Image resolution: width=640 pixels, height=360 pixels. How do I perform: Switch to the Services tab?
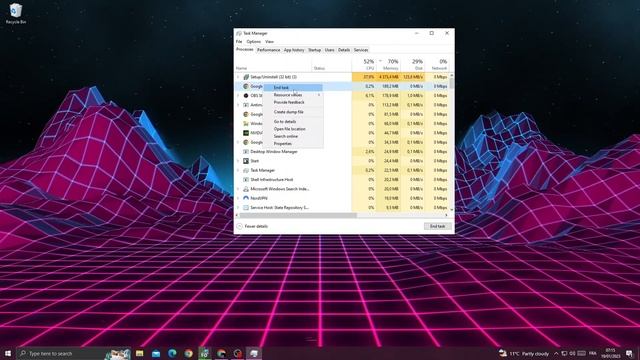[361, 50]
